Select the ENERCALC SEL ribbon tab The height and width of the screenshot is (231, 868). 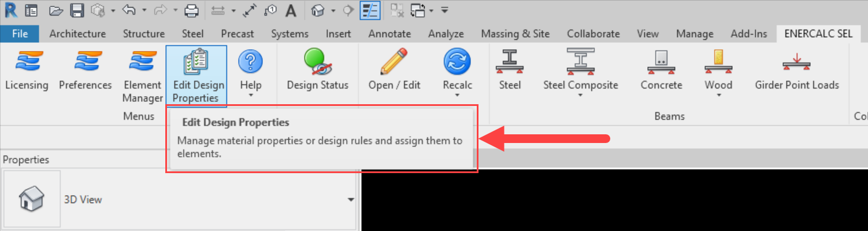pos(818,34)
